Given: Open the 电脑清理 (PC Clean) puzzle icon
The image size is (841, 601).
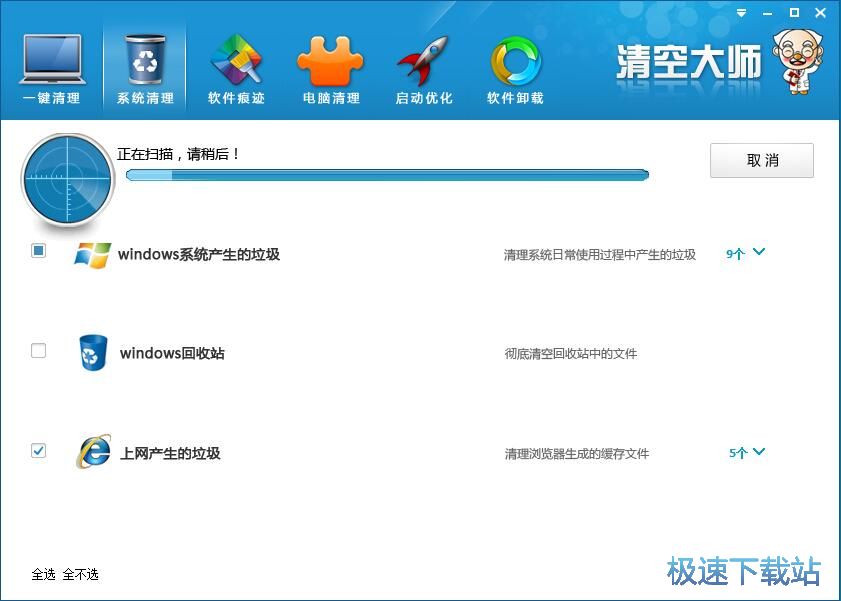Looking at the screenshot, I should [x=330, y=58].
